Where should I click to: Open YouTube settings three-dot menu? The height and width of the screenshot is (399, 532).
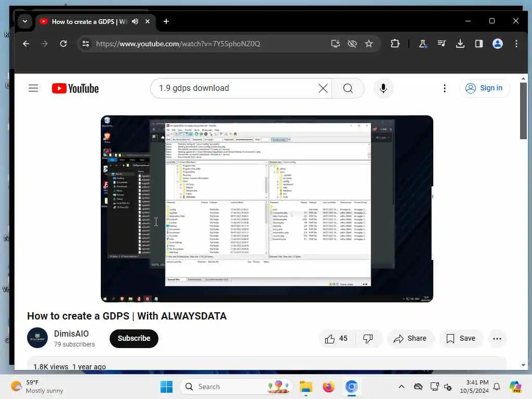click(x=445, y=88)
